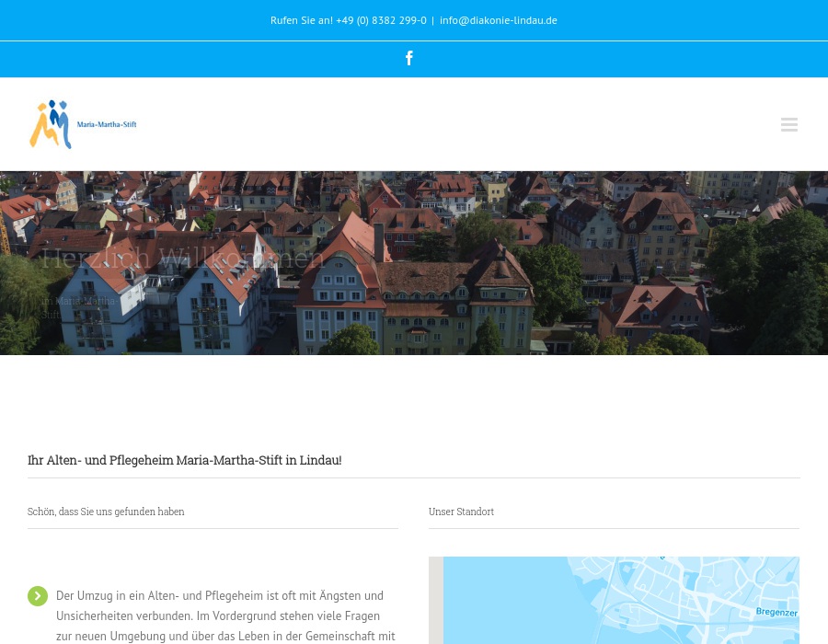Click the Unser Standort section title

coord(461,512)
